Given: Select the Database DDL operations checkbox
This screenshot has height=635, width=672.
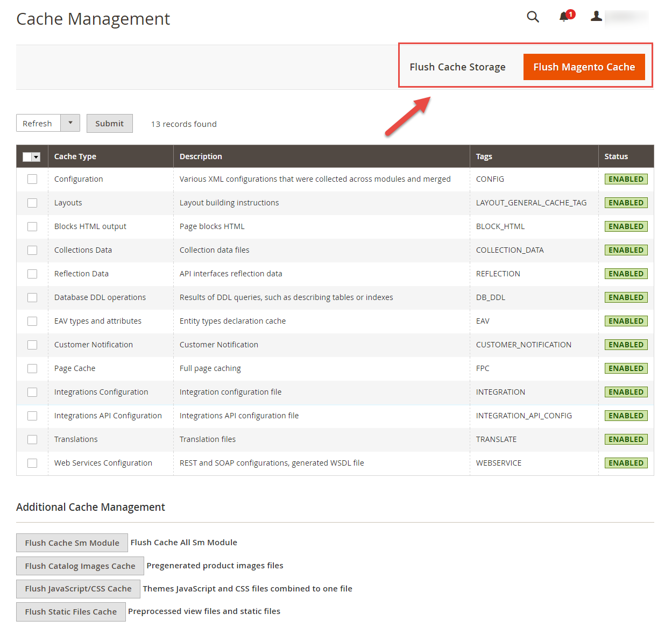Looking at the screenshot, I should [32, 297].
